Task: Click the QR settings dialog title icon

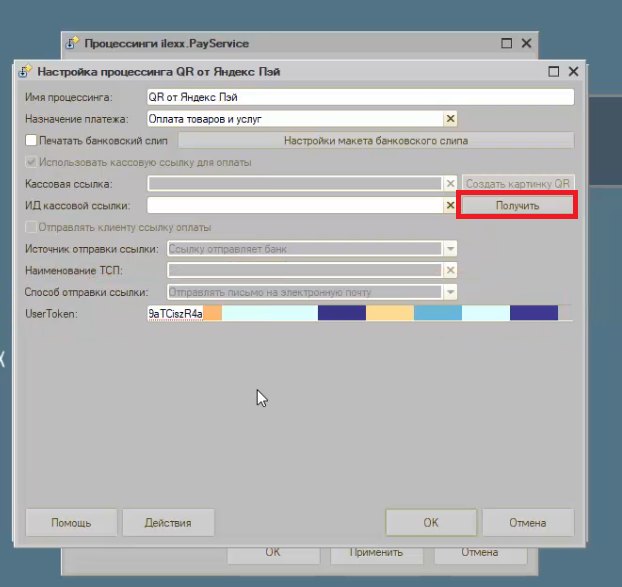Action: [x=25, y=71]
